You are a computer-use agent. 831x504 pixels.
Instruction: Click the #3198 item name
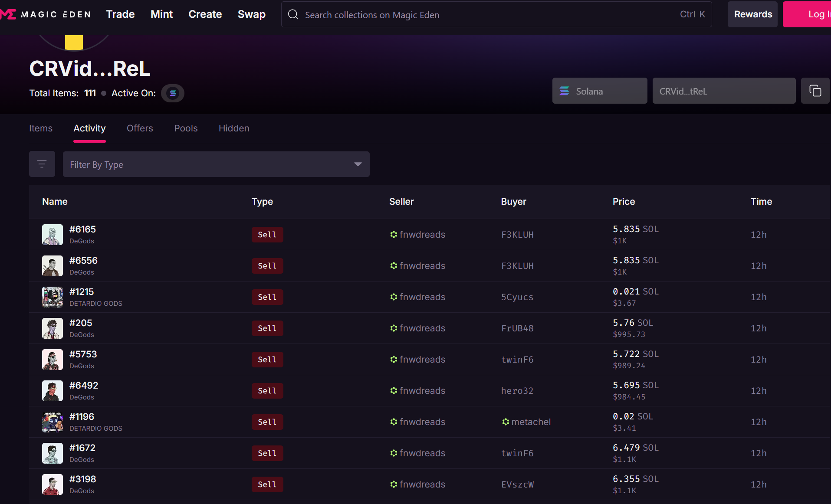click(x=82, y=479)
